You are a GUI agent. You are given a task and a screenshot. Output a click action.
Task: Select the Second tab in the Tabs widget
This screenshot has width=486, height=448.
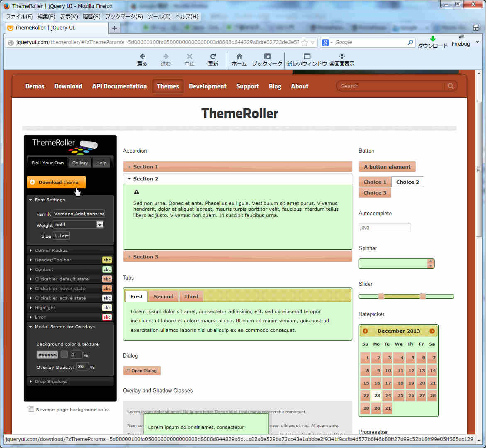164,296
